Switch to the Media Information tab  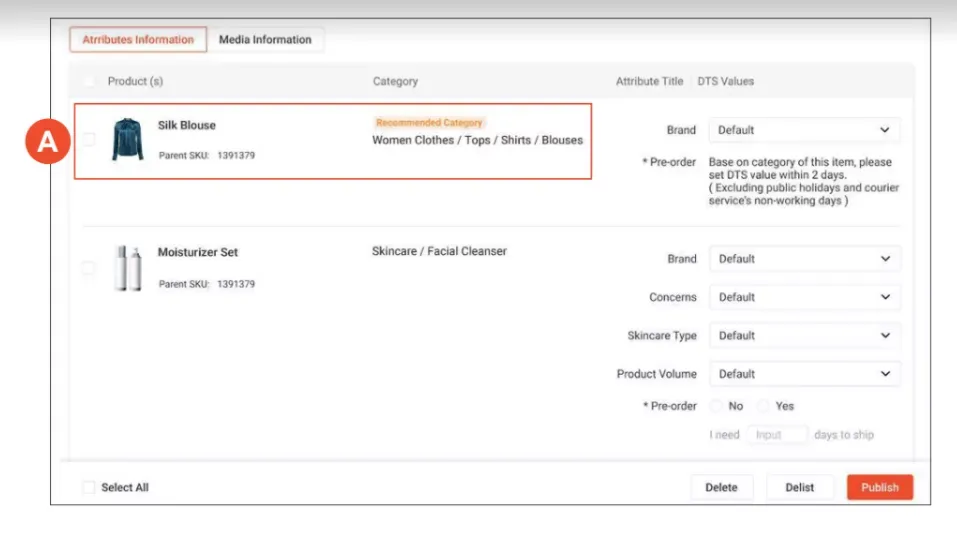coord(265,40)
